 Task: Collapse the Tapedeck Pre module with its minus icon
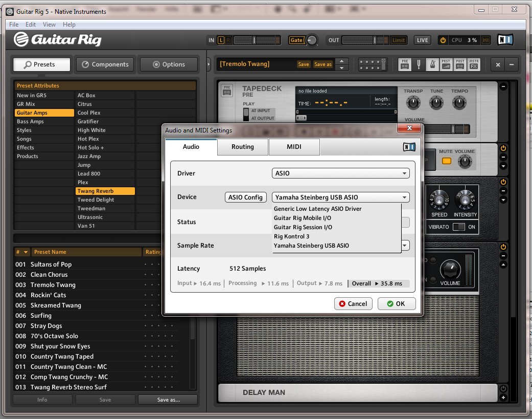(x=503, y=86)
